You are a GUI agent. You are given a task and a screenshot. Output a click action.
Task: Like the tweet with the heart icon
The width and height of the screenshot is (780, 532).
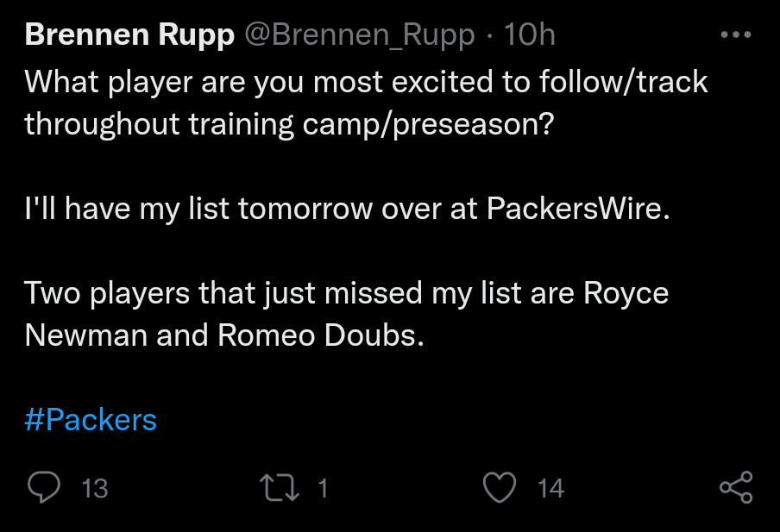499,488
